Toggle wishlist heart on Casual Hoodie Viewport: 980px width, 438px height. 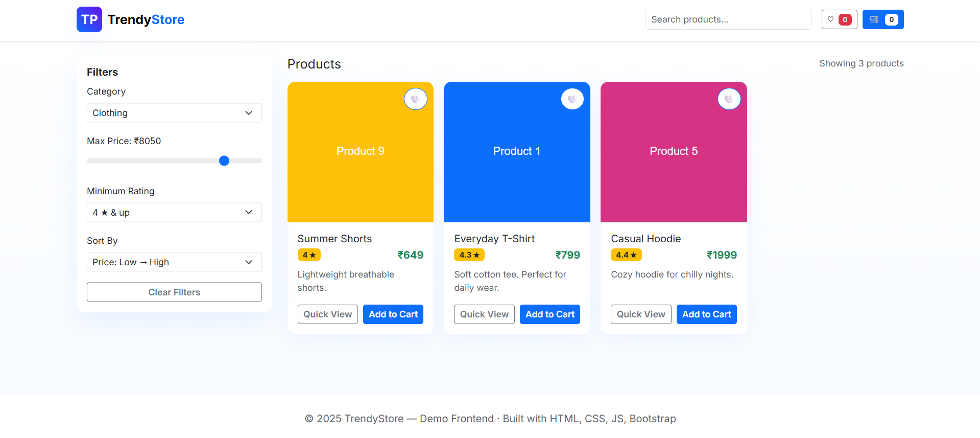[x=729, y=99]
